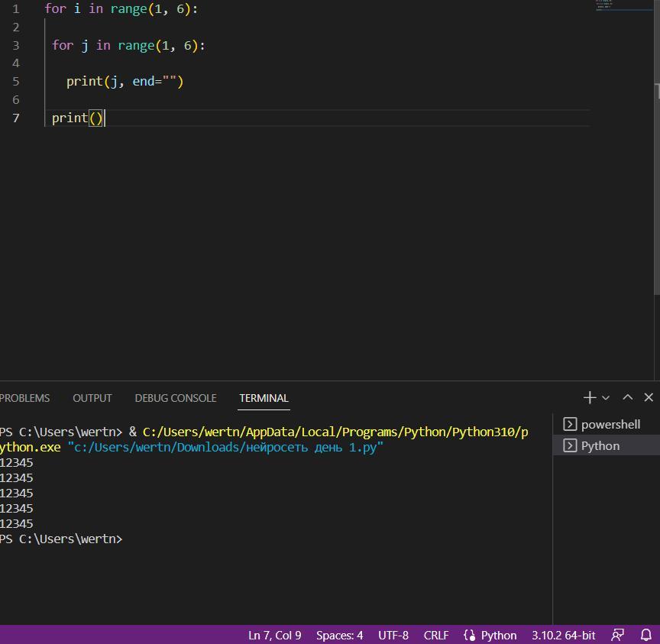Switch to the OUTPUT tab

pos(92,398)
